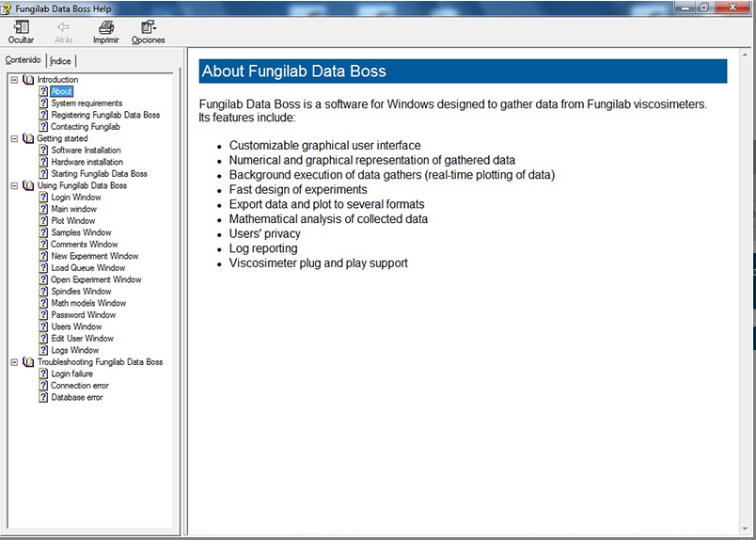Click the page icon beside Database error
The height and width of the screenshot is (540, 756).
pyautogui.click(x=43, y=397)
